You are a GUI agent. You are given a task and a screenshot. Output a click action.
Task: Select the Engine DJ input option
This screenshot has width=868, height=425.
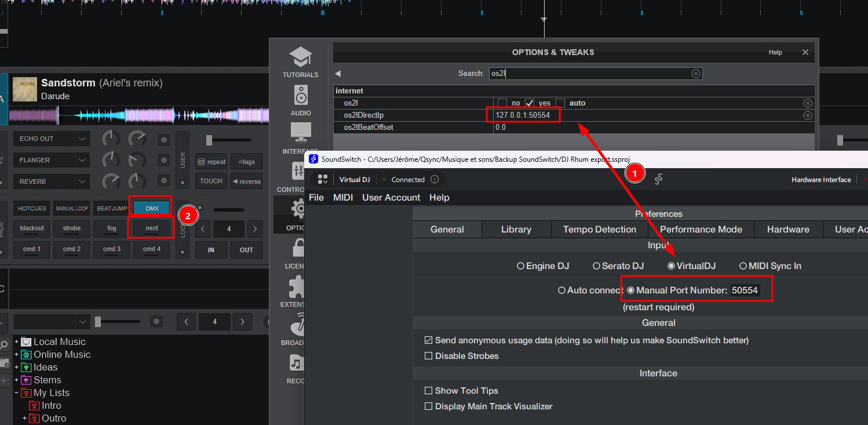[520, 266]
